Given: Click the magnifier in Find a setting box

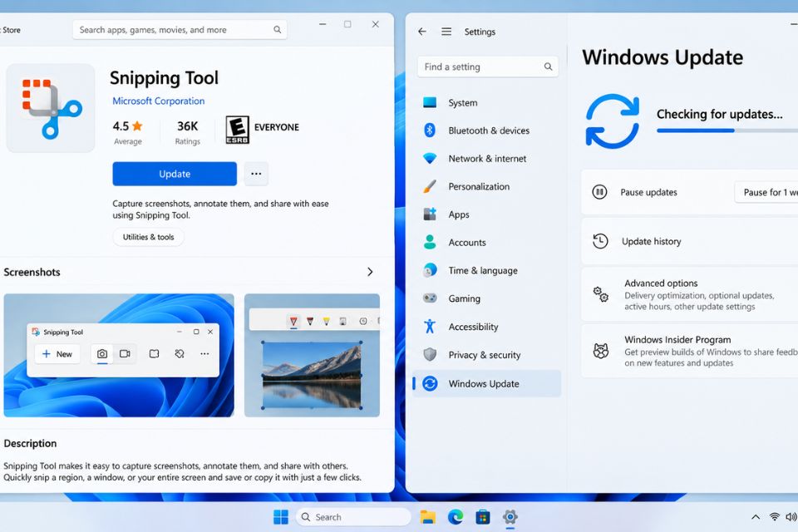Looking at the screenshot, I should pyautogui.click(x=548, y=66).
